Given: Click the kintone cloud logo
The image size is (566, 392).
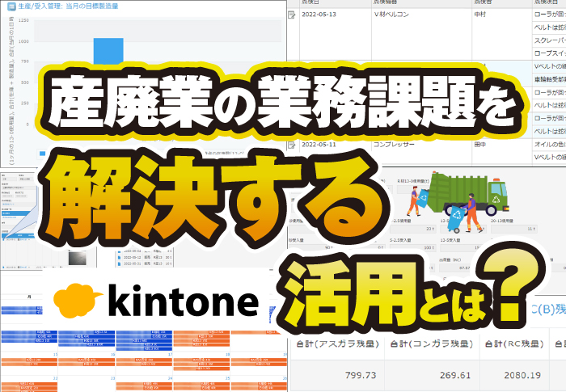Looking at the screenshot, I should click(x=78, y=301).
